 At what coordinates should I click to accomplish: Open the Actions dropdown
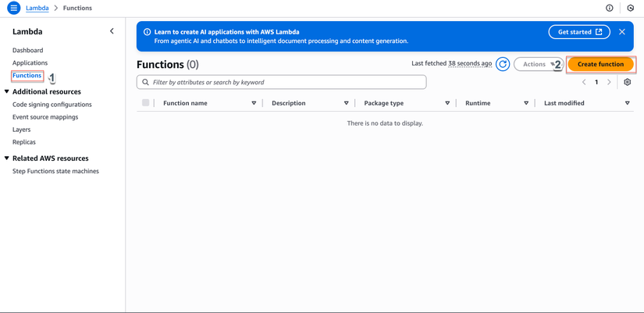537,64
